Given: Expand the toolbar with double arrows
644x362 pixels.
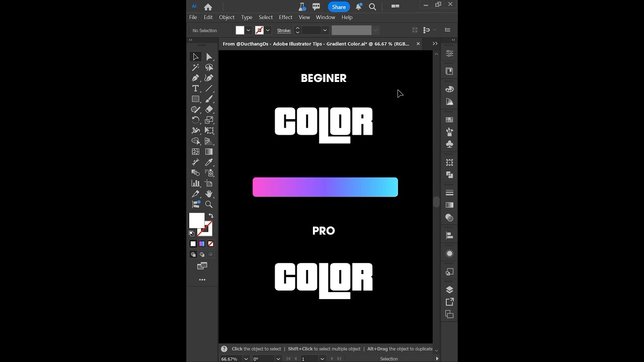Looking at the screenshot, I should click(191, 40).
